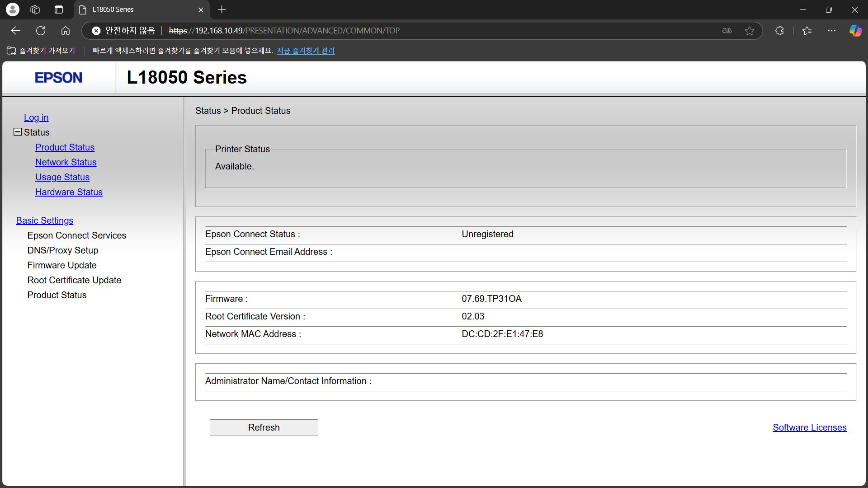Open Product Status under Status
Viewport: 868px width, 488px height.
pos(65,147)
